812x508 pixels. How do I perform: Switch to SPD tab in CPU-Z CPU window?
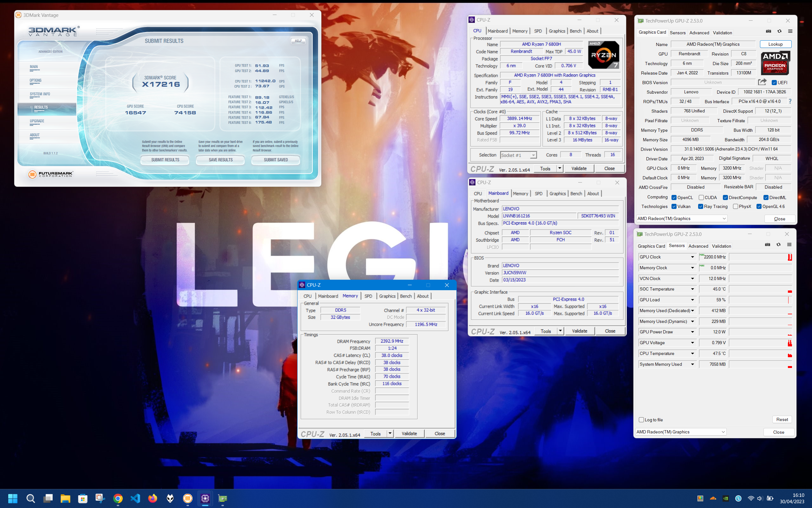[x=538, y=31]
